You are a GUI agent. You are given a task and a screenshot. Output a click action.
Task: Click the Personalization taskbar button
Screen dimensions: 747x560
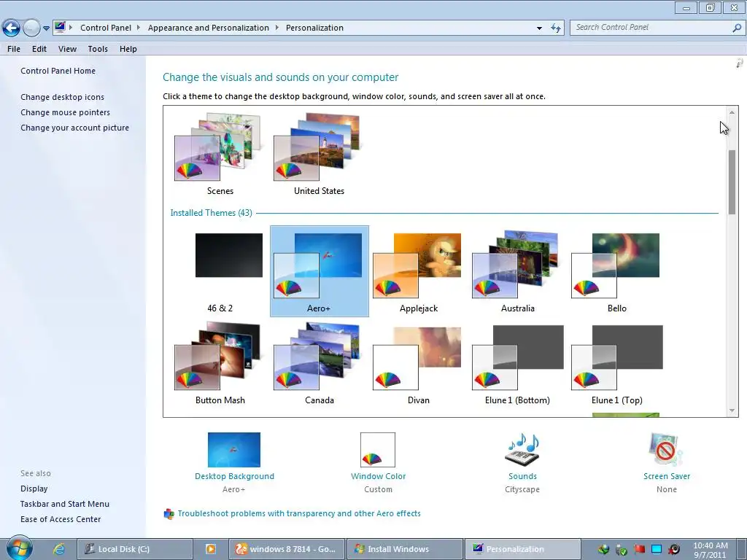point(522,549)
